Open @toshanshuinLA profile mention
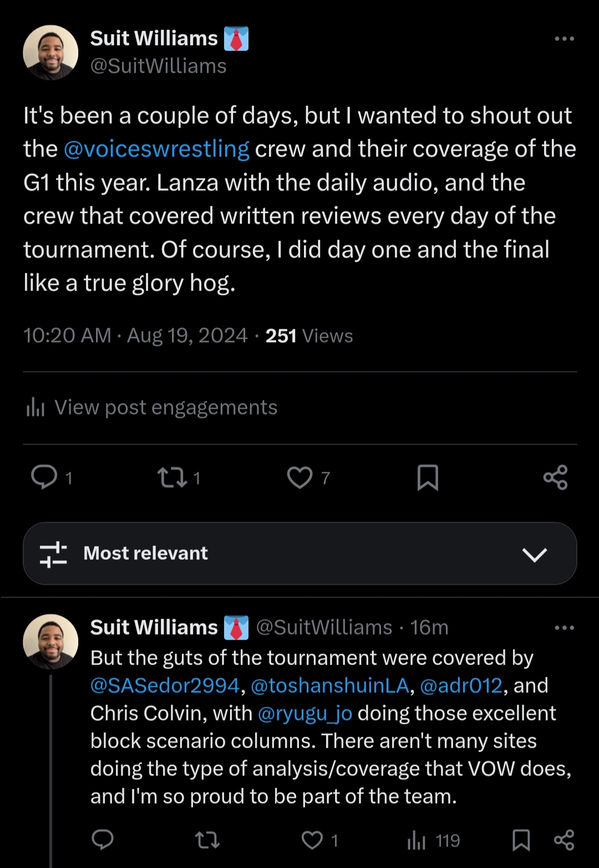599x868 pixels. [330, 686]
